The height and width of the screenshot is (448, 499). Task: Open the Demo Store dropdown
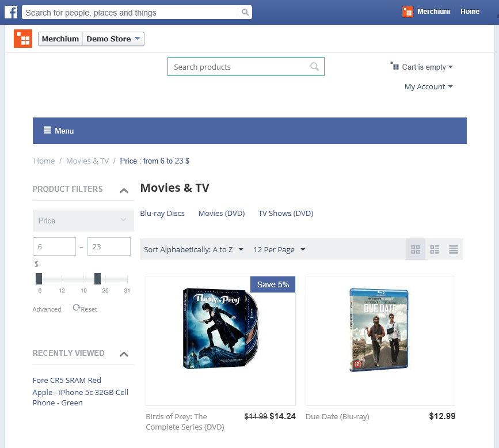click(113, 39)
